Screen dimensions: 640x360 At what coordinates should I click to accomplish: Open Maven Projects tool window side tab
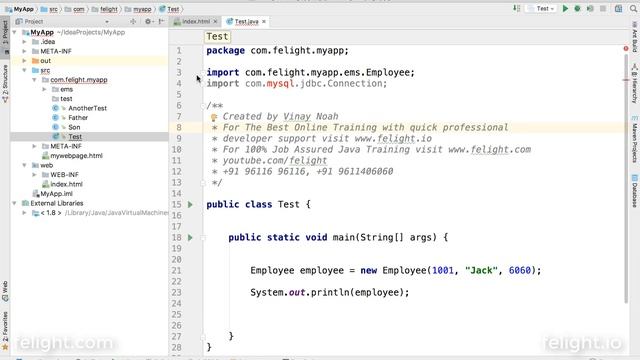(x=635, y=139)
